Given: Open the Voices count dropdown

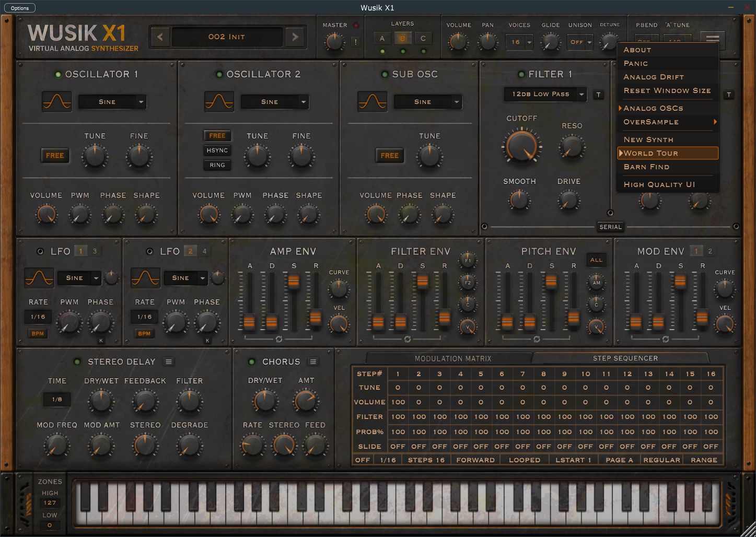Looking at the screenshot, I should tap(519, 42).
